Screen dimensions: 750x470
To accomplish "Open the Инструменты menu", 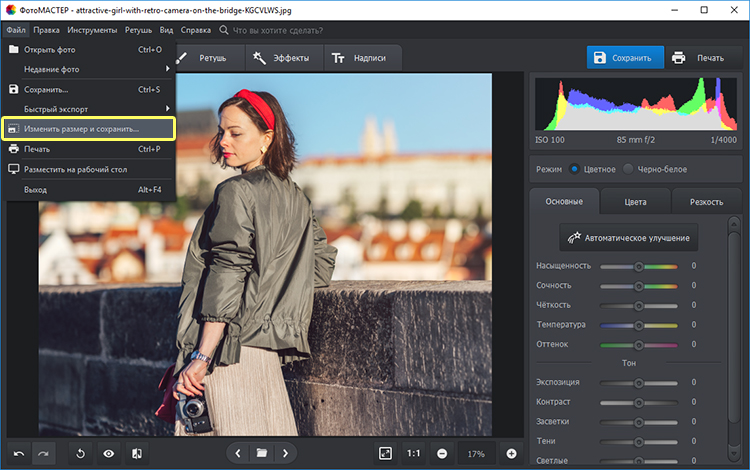I will (92, 30).
